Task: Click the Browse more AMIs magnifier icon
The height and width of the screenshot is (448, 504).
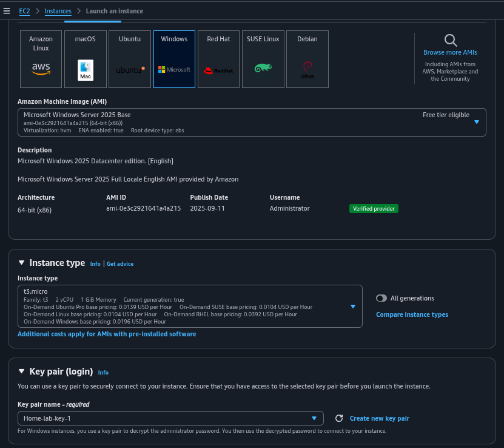Action: (450, 41)
